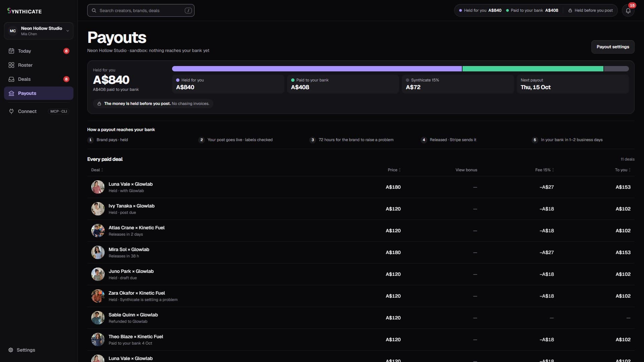Open Ivy Tanaka avatar thumbnail
The width and height of the screenshot is (644, 362).
point(98,209)
